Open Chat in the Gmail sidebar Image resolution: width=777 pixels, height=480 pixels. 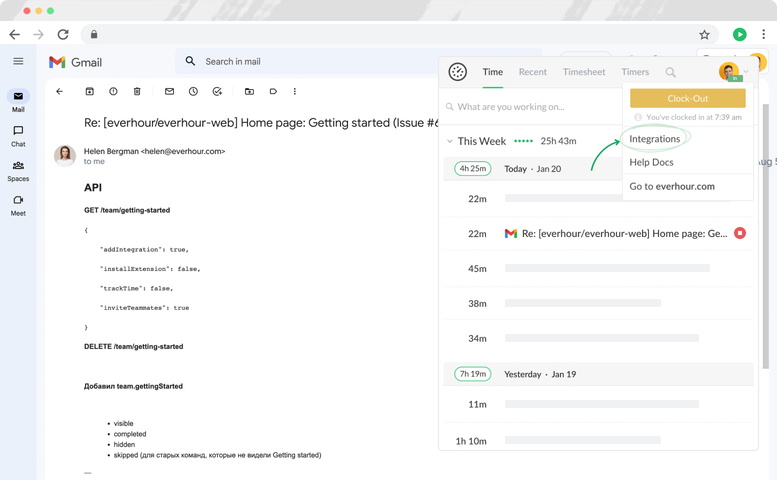point(18,136)
